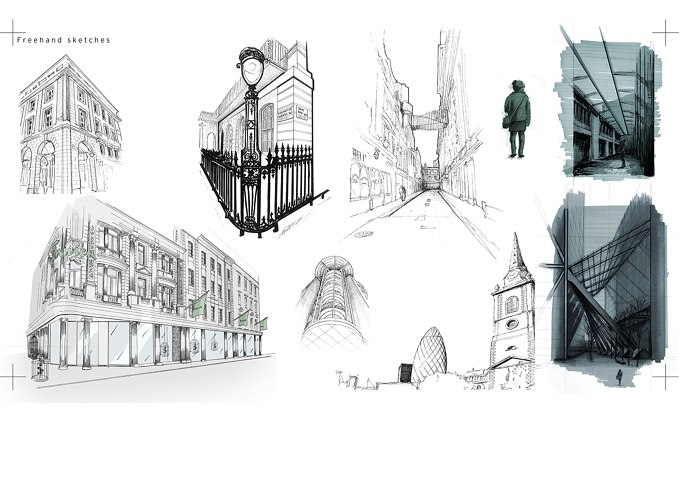The image size is (680, 481).
Task: Select the curved glass tower sketch
Action: (334, 303)
